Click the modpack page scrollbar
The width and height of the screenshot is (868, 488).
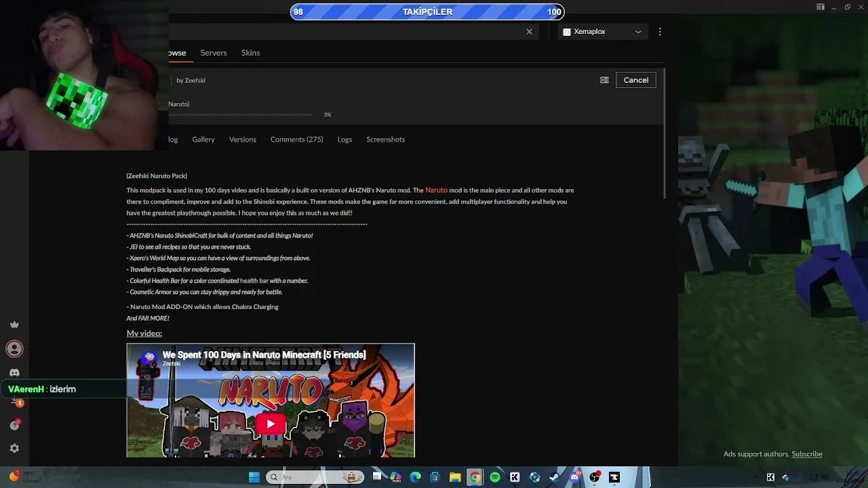coord(665,134)
